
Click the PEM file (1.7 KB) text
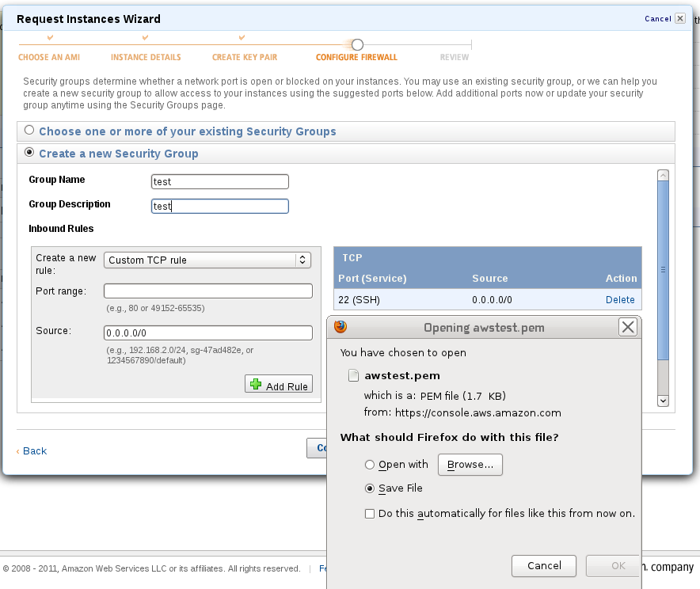pos(463,396)
